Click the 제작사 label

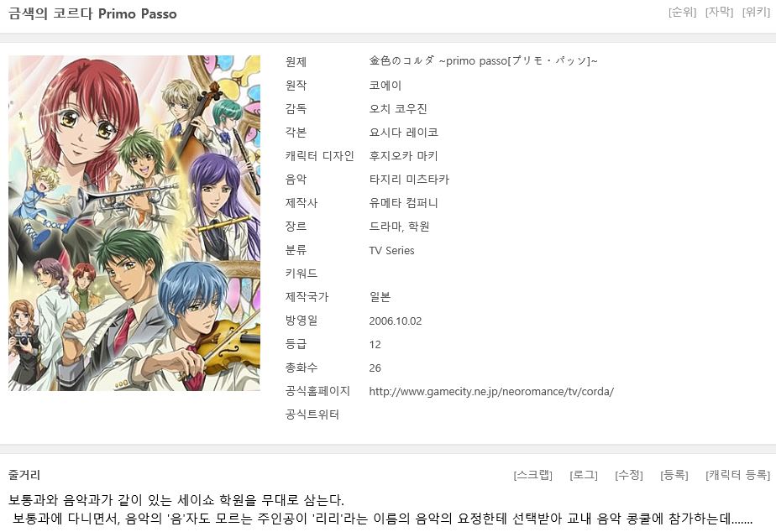[301, 203]
